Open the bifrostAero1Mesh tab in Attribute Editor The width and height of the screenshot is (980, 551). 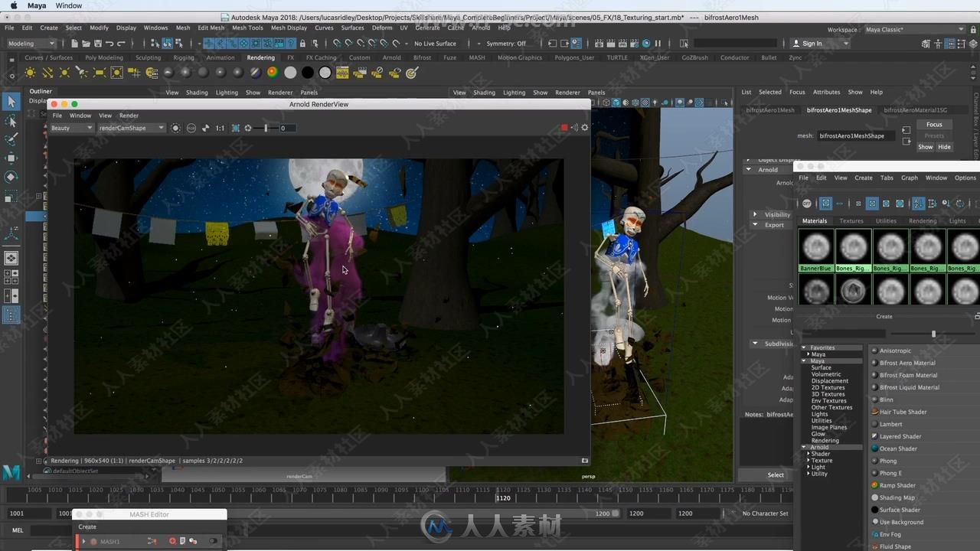[769, 110]
